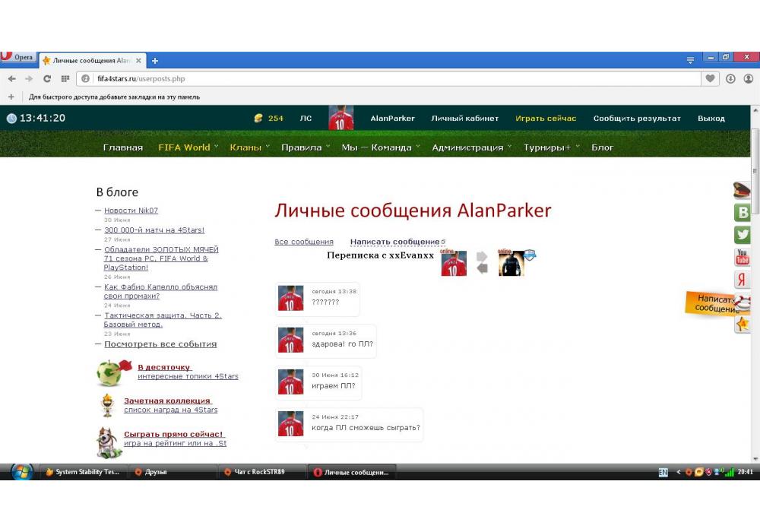Open the downloads icon in Opera toolbar

730,78
